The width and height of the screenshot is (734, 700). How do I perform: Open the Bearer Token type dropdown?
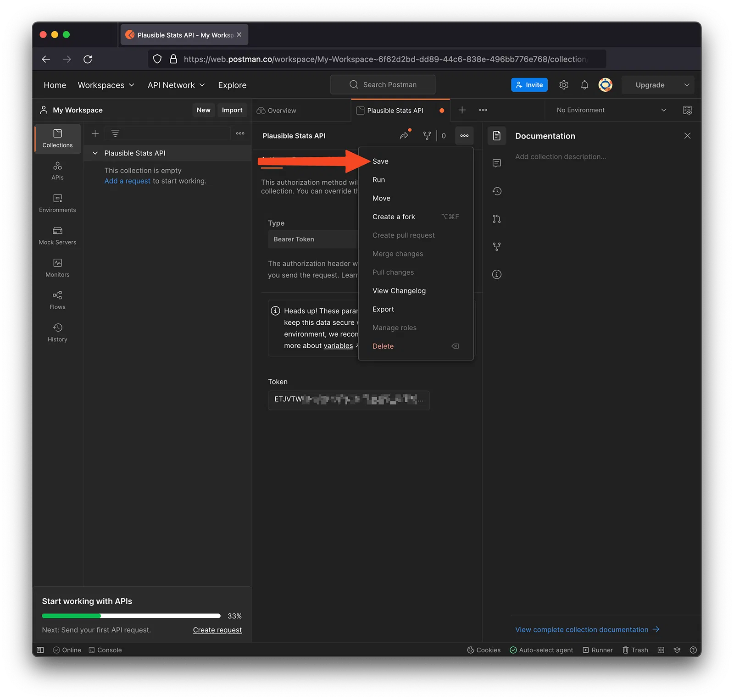click(313, 239)
